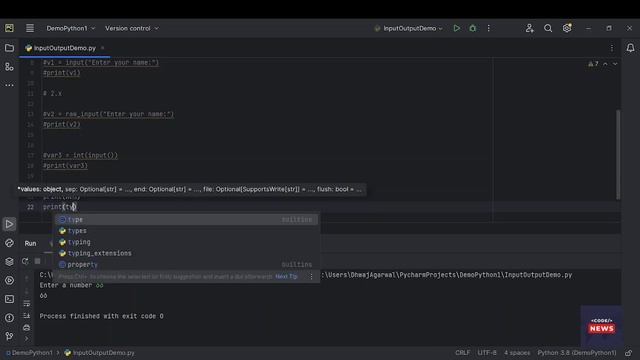The width and height of the screenshot is (640, 360).
Task: Open the main hamburger menu
Action: coord(30,28)
